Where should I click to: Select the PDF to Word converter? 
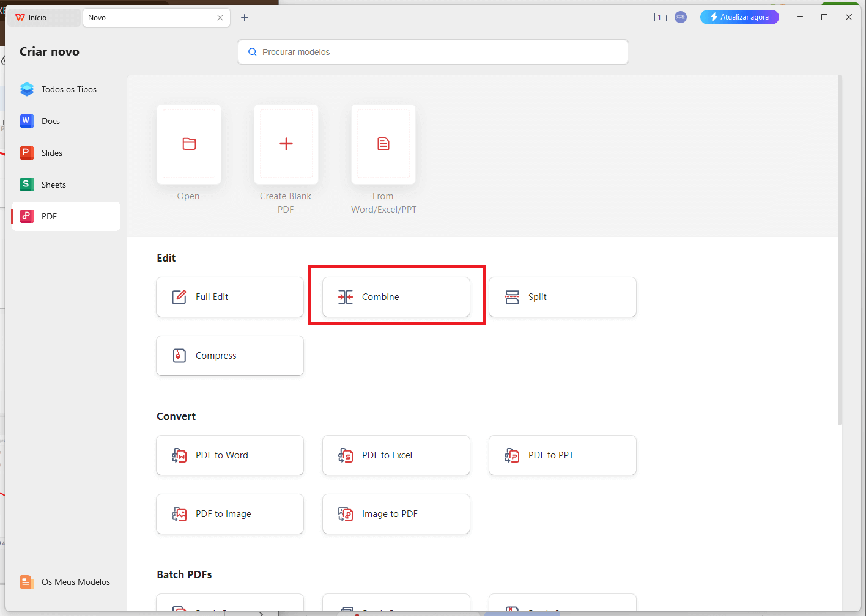pos(229,455)
